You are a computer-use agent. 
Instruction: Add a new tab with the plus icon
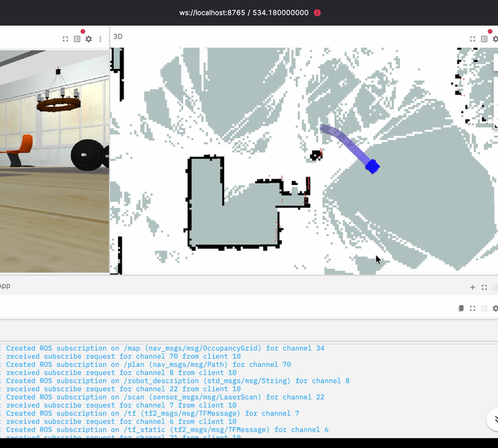(472, 287)
